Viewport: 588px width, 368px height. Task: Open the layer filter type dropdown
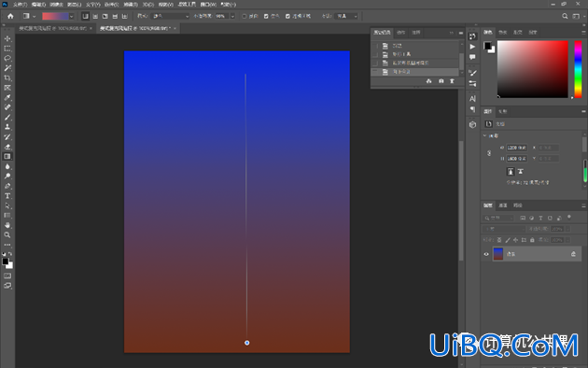(498, 218)
